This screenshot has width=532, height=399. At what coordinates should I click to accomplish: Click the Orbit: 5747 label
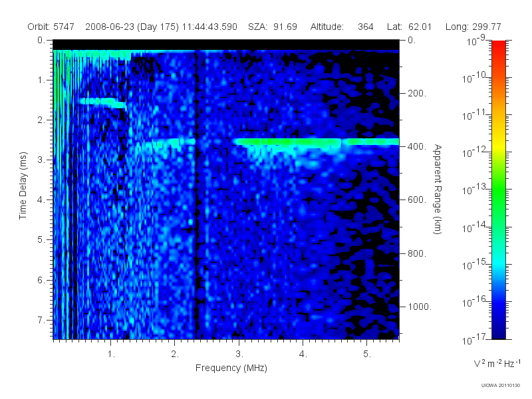click(51, 27)
